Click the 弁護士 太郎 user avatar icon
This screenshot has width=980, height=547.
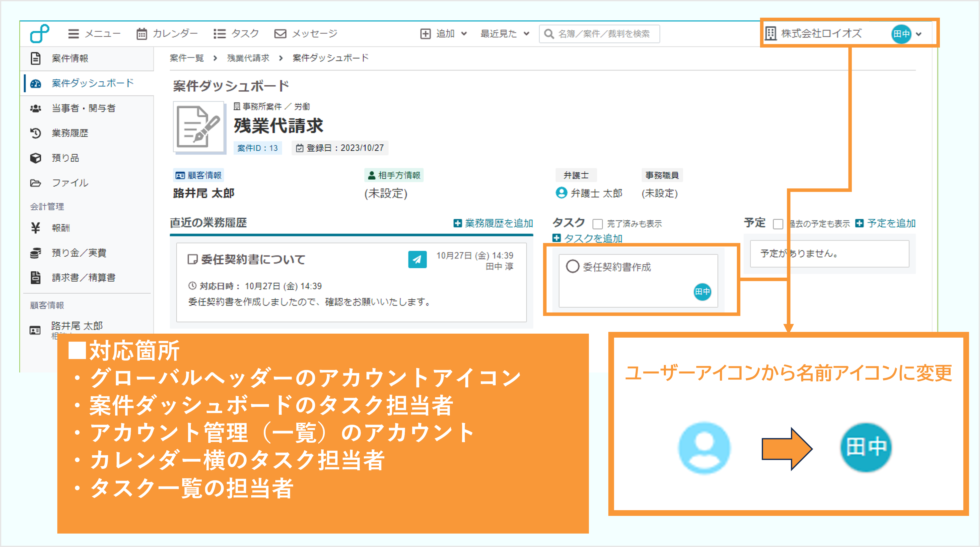coord(561,193)
